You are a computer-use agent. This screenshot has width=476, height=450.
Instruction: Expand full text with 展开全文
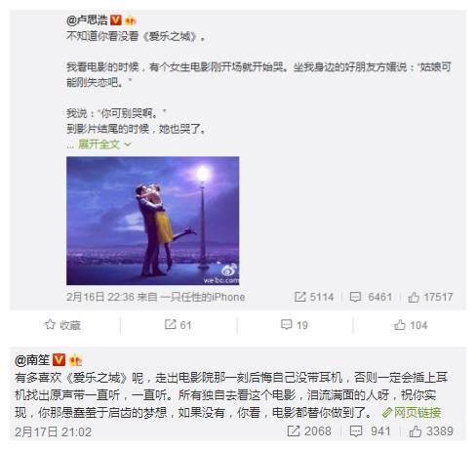[99, 143]
